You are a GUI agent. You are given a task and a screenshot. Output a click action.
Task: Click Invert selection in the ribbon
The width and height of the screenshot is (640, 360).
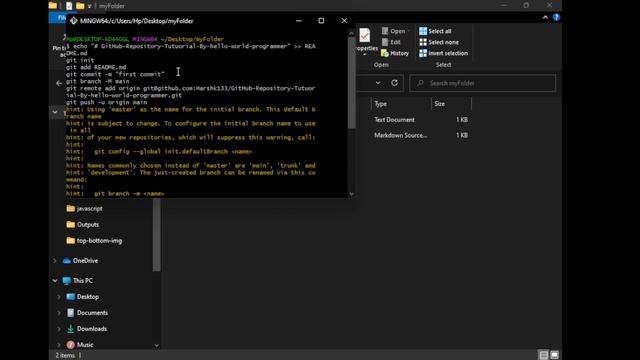tap(444, 53)
